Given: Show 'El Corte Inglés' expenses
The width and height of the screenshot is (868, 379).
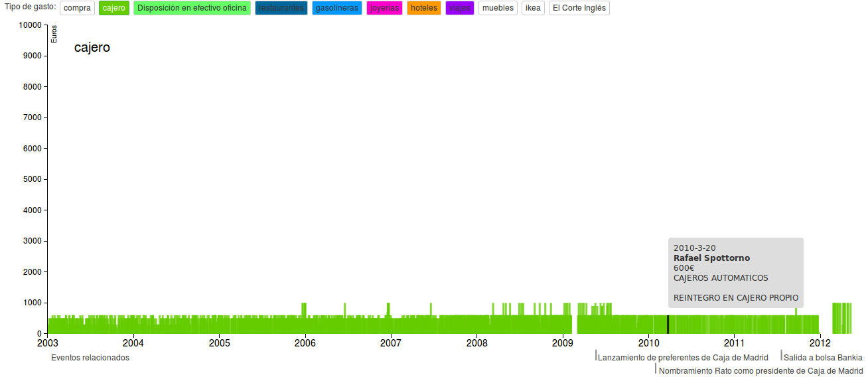Looking at the screenshot, I should coord(579,8).
